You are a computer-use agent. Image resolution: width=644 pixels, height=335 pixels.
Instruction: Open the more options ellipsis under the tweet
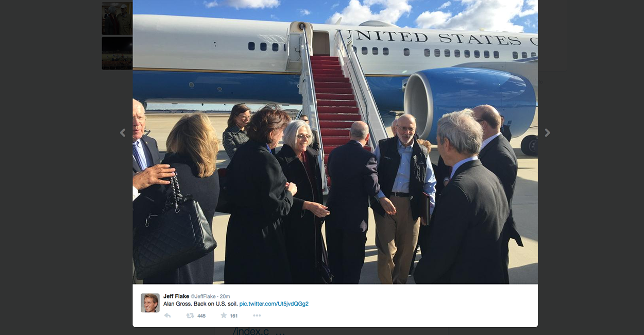[257, 315]
